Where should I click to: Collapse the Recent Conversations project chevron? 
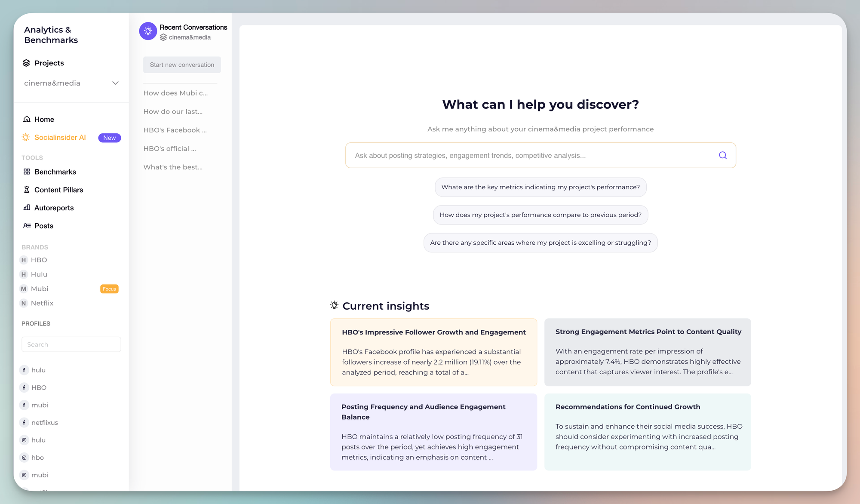[163, 37]
